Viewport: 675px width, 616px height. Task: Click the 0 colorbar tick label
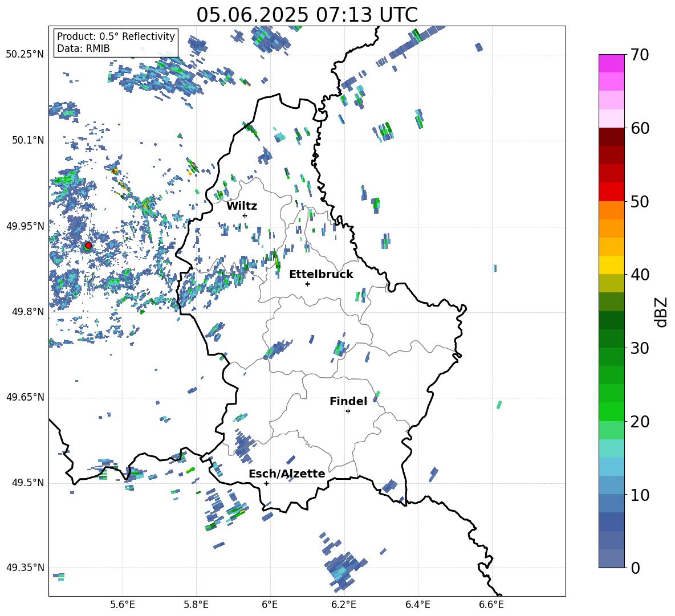636,568
